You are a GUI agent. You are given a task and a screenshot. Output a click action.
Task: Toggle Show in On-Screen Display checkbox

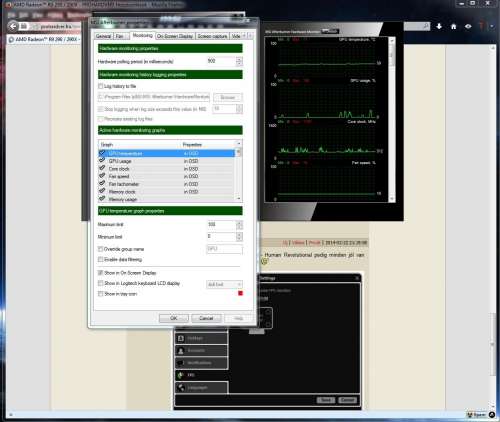click(100, 273)
